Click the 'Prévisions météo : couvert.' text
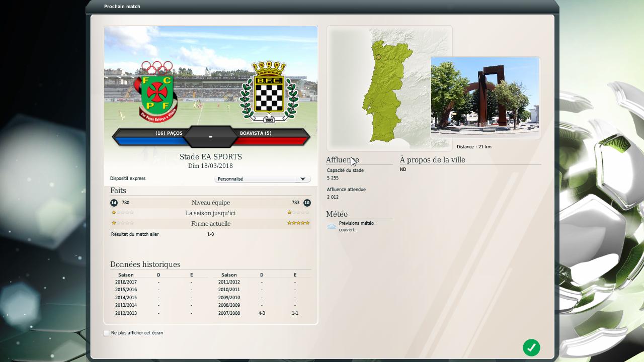This screenshot has width=644, height=362. tap(358, 226)
